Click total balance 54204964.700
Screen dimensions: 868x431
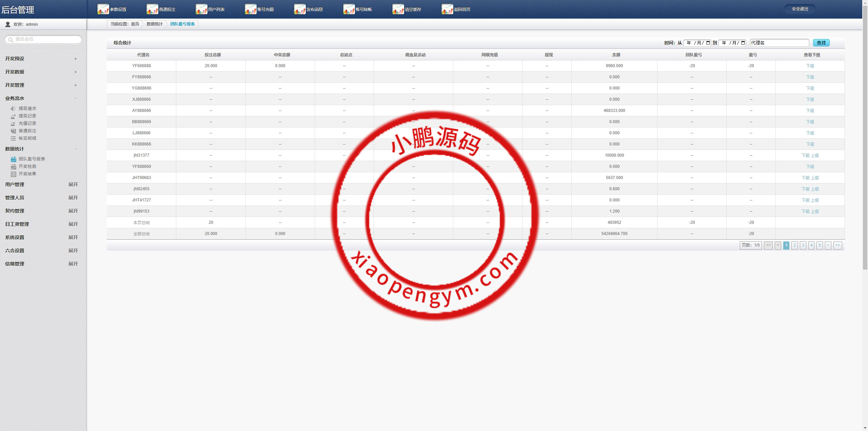point(614,234)
